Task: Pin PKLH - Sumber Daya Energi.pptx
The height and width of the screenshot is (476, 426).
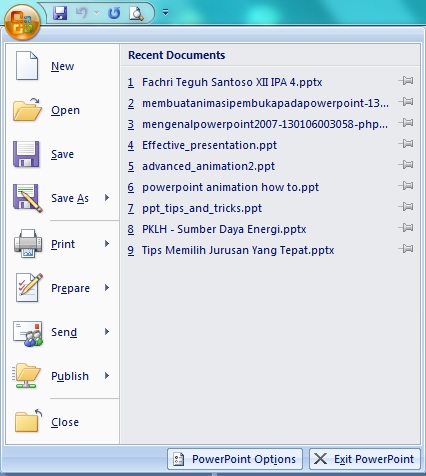Action: pos(406,228)
